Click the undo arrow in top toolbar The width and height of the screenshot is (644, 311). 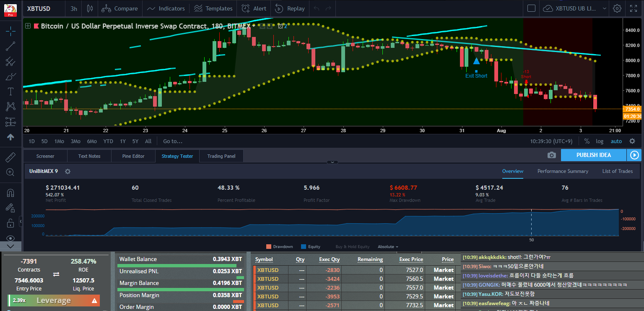[x=317, y=8]
